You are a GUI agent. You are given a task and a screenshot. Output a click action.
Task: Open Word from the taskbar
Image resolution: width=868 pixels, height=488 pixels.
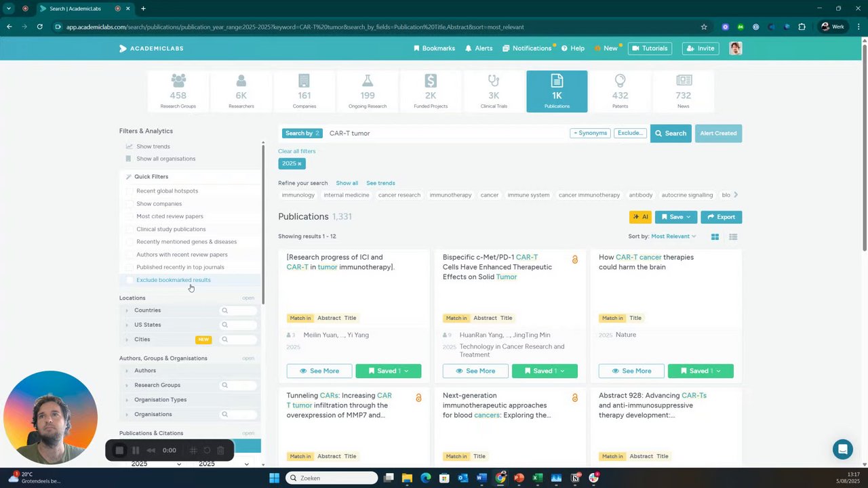click(481, 478)
